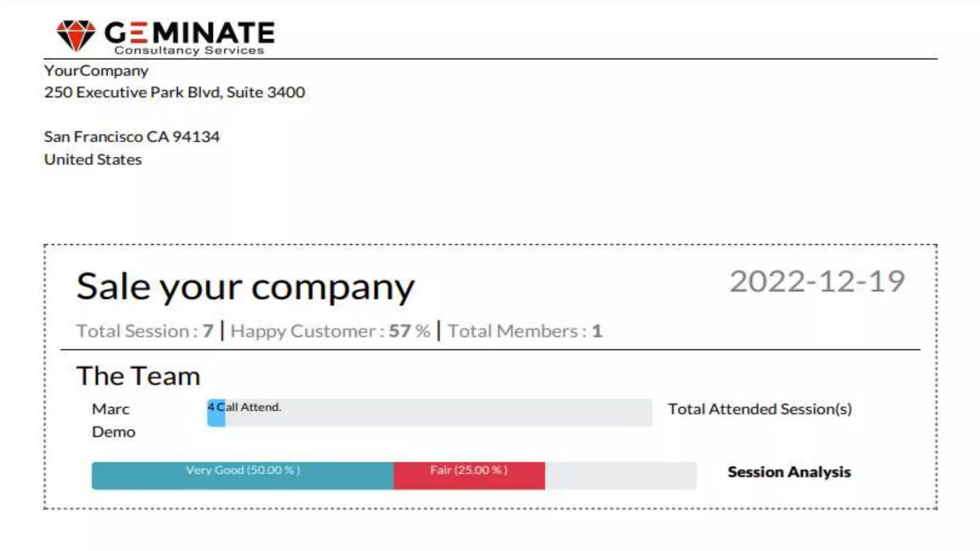Click the GEMINATE wordmark in the header

(189, 33)
